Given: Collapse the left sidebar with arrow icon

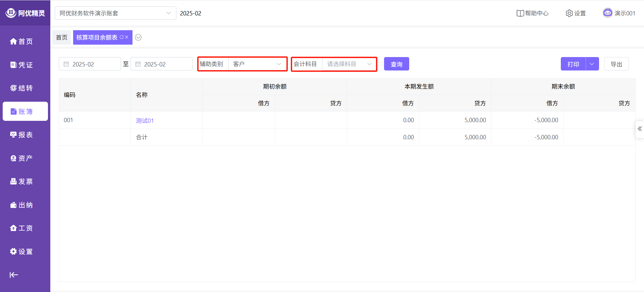Looking at the screenshot, I should click(14, 275).
